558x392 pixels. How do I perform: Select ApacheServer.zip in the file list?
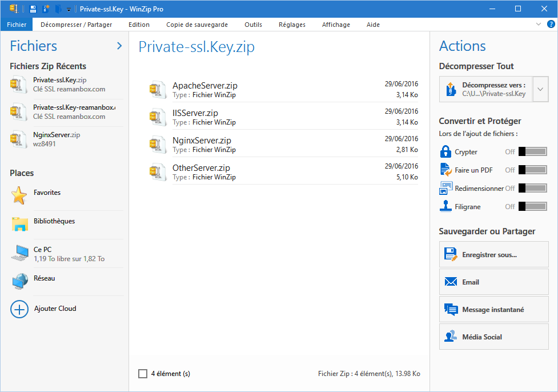click(205, 86)
